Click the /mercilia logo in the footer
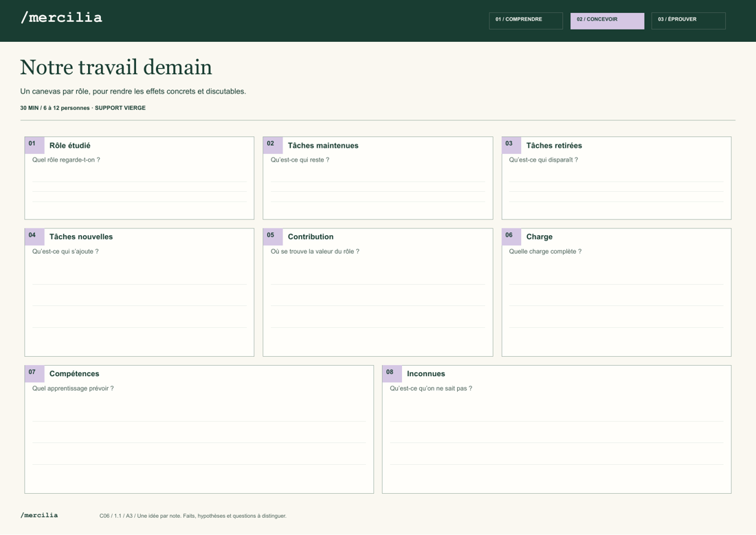The image size is (756, 535). (x=39, y=515)
